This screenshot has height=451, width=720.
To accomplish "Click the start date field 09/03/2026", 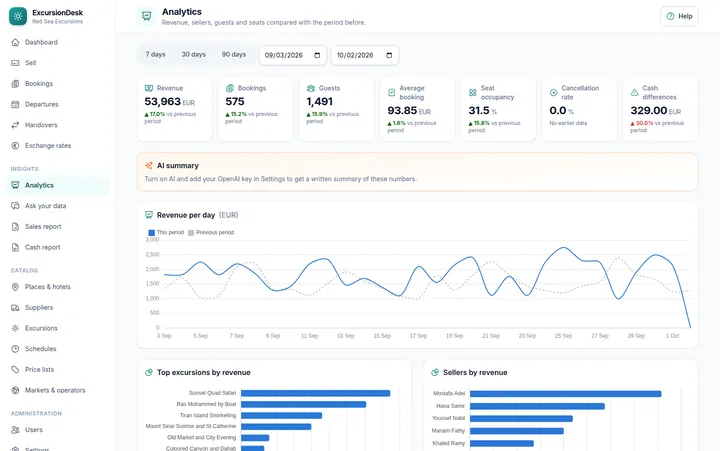I will [292, 55].
